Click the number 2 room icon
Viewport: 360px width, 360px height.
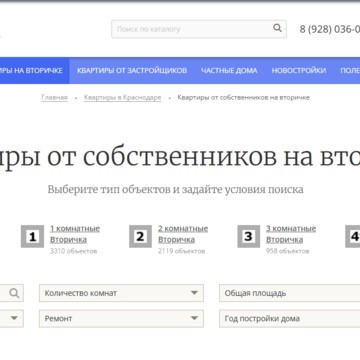click(140, 236)
